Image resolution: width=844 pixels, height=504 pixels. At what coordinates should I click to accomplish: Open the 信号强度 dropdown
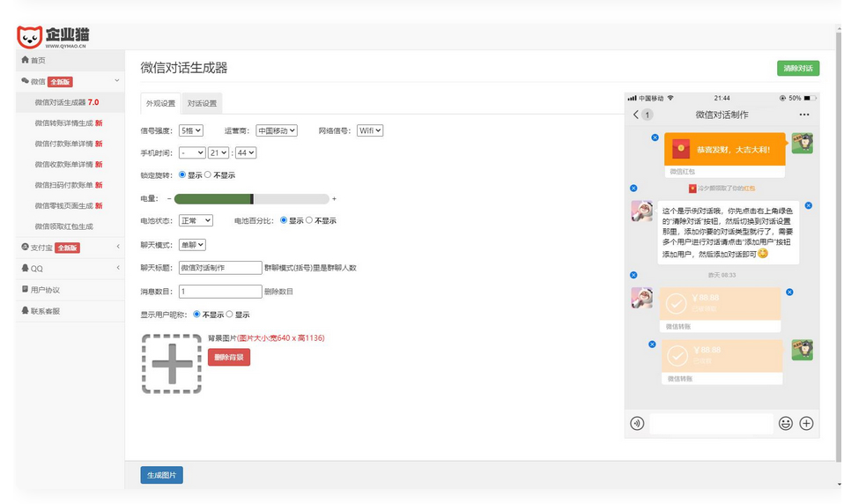(191, 130)
